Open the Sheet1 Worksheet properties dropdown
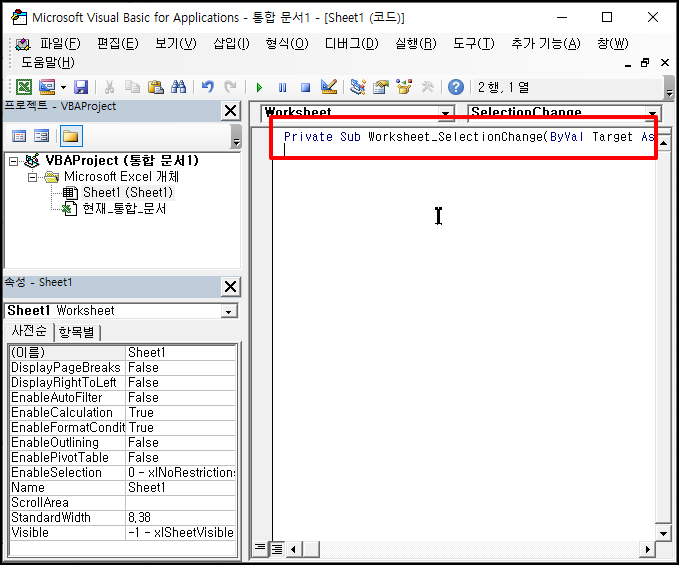679x565 pixels. [x=228, y=311]
